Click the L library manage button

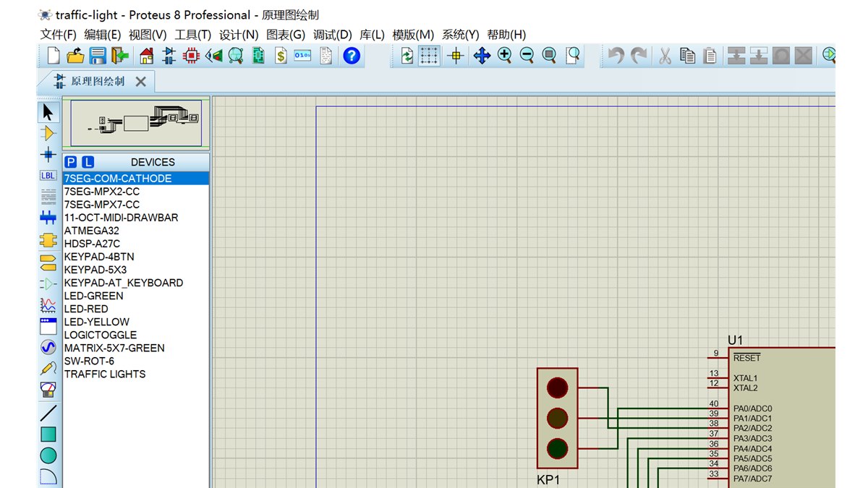[x=88, y=162]
